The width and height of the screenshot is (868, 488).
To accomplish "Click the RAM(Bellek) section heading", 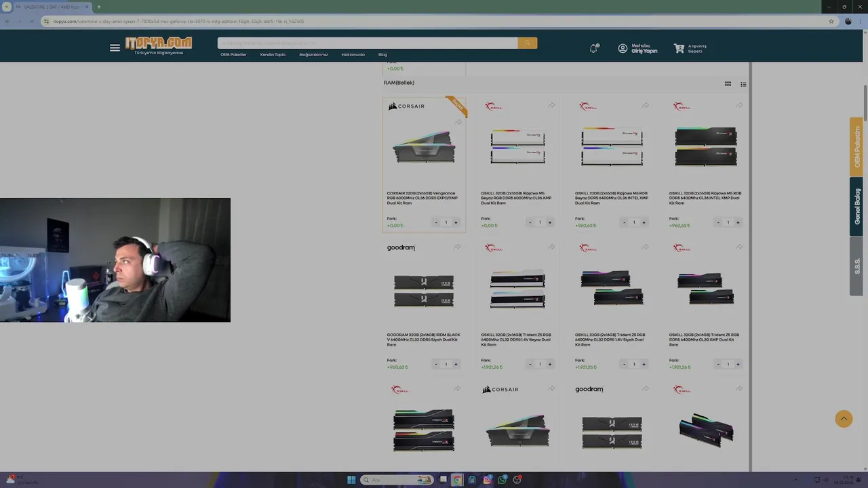I will (399, 83).
